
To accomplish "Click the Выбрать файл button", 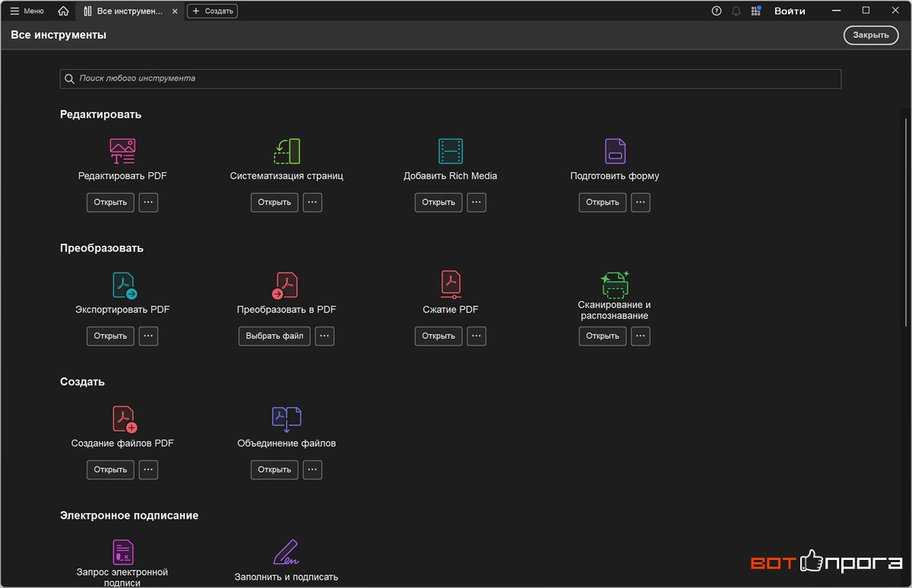I will (274, 336).
